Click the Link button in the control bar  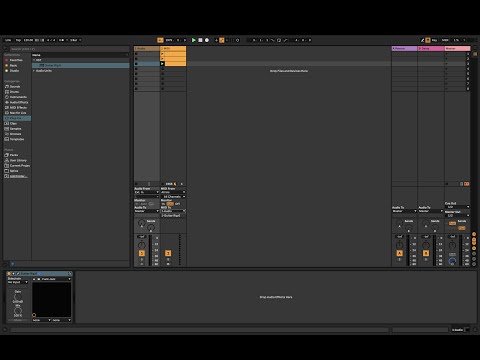8,40
